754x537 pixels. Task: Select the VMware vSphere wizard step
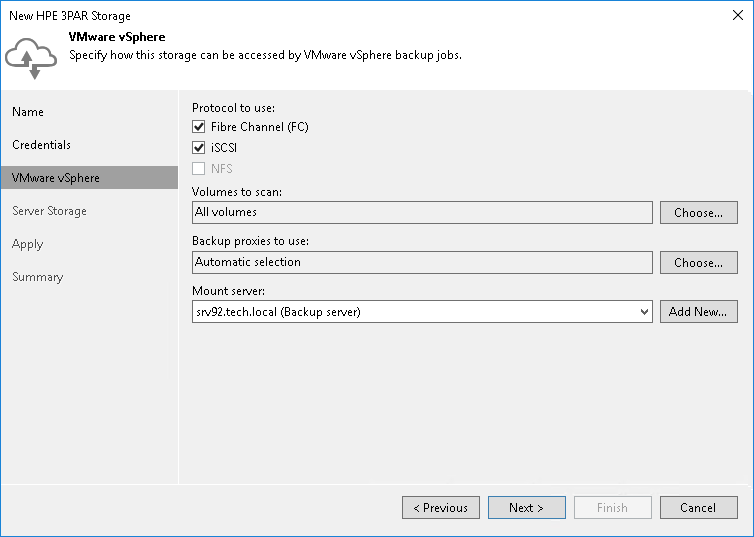[x=89, y=178]
